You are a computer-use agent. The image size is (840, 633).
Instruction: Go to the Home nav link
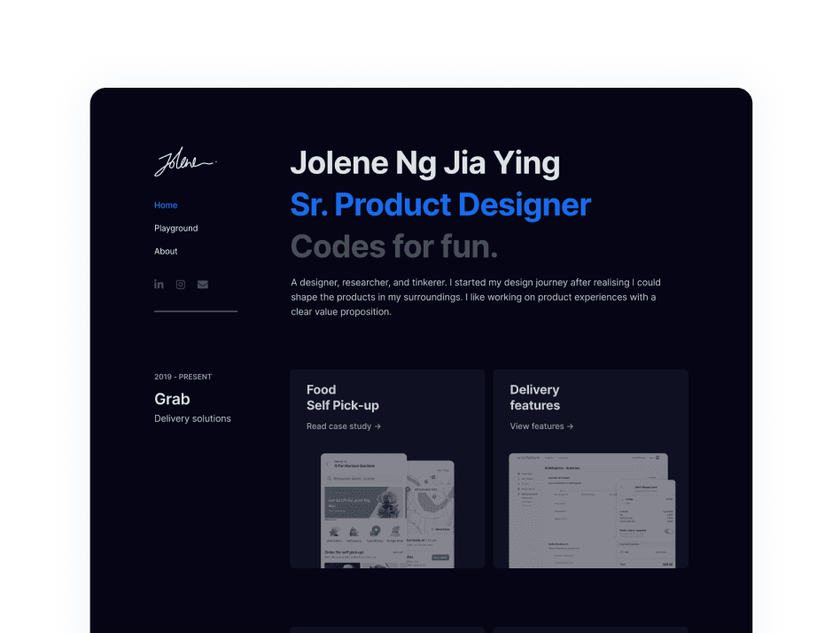click(x=166, y=206)
